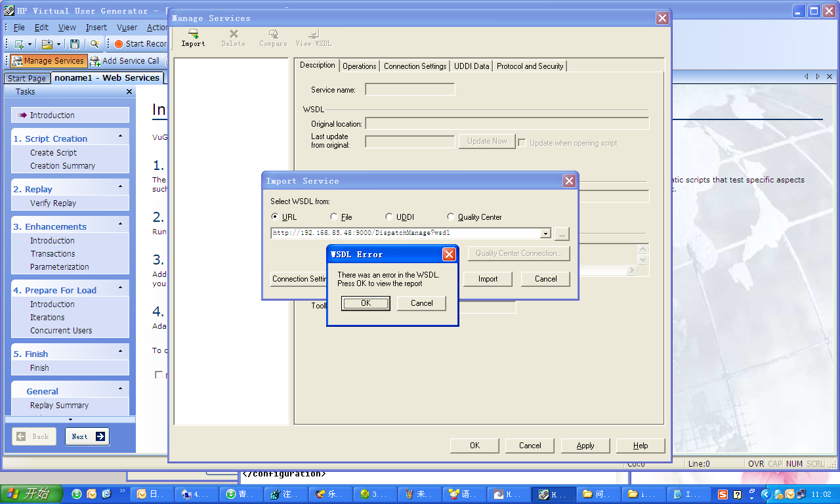Click the Back button in Tasks pane
The width and height of the screenshot is (840, 504).
coord(34,436)
